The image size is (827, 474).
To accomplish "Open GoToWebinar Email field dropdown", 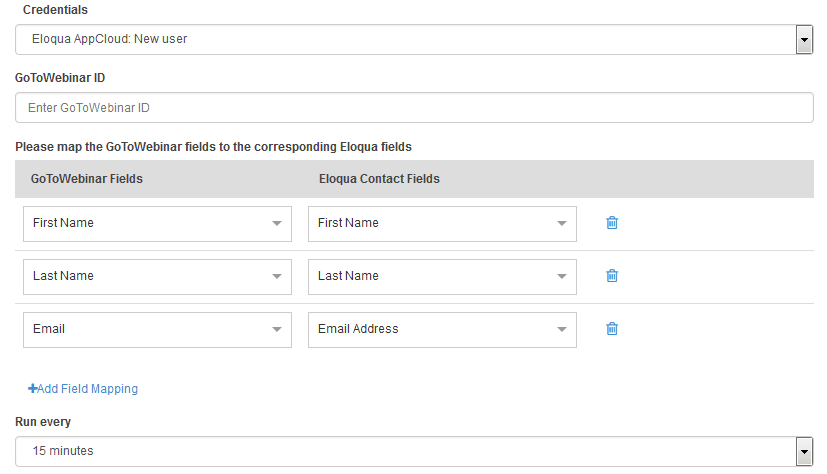I will tap(157, 330).
